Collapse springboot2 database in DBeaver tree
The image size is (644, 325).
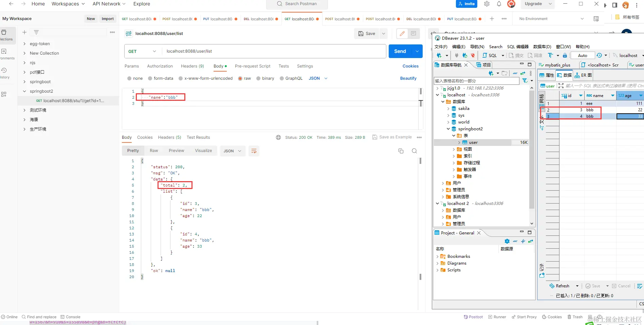point(448,129)
